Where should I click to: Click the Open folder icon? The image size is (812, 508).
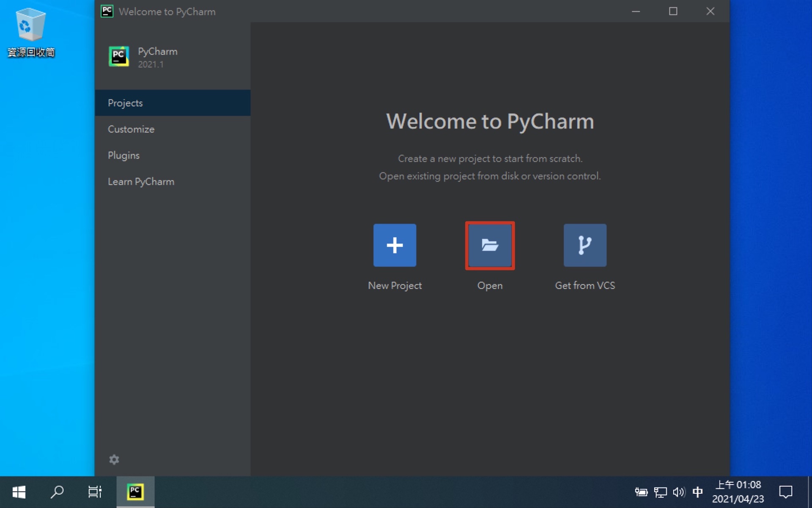click(x=490, y=245)
